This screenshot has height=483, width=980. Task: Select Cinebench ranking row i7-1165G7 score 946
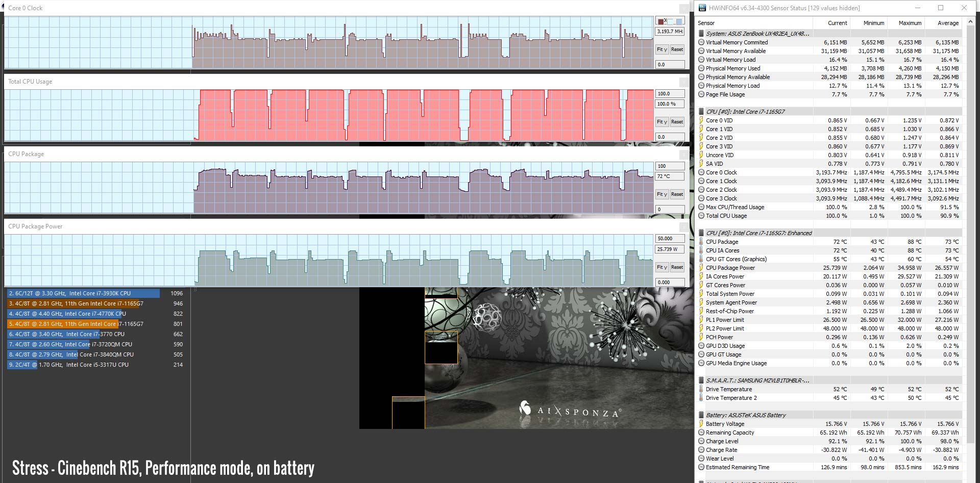[x=95, y=303]
